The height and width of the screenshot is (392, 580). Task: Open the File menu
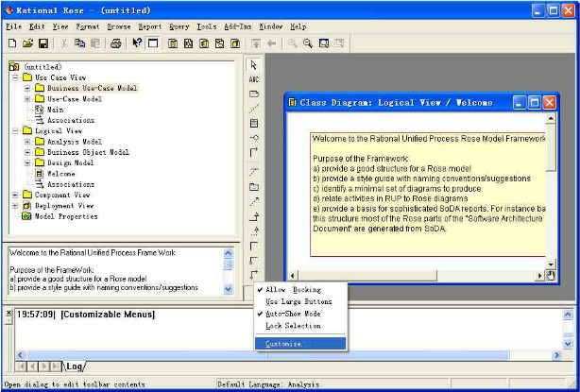coord(13,26)
